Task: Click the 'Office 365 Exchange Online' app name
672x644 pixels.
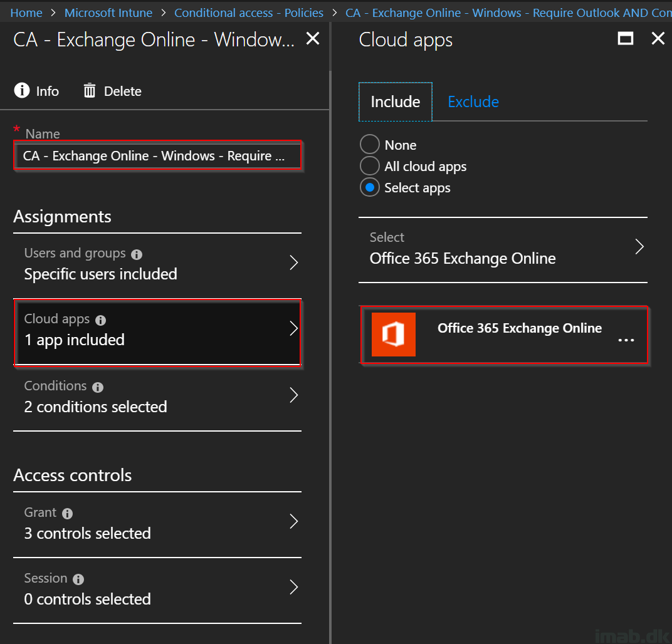Action: [520, 328]
